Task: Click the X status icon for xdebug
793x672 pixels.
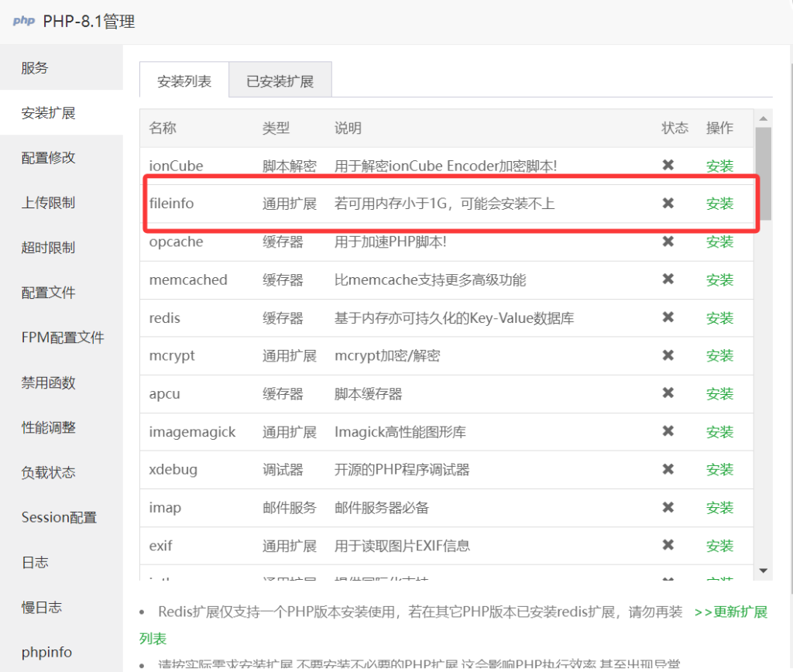Action: [x=668, y=469]
